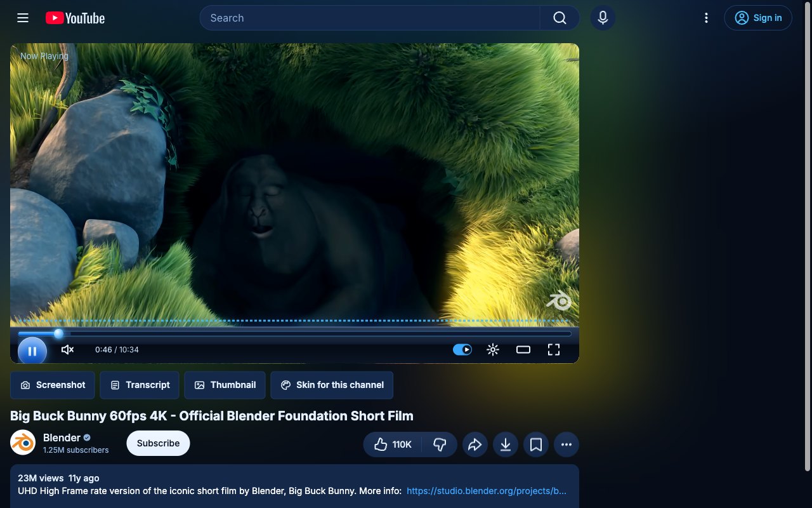Open Blender channel name link
The width and height of the screenshot is (812, 508).
click(62, 438)
